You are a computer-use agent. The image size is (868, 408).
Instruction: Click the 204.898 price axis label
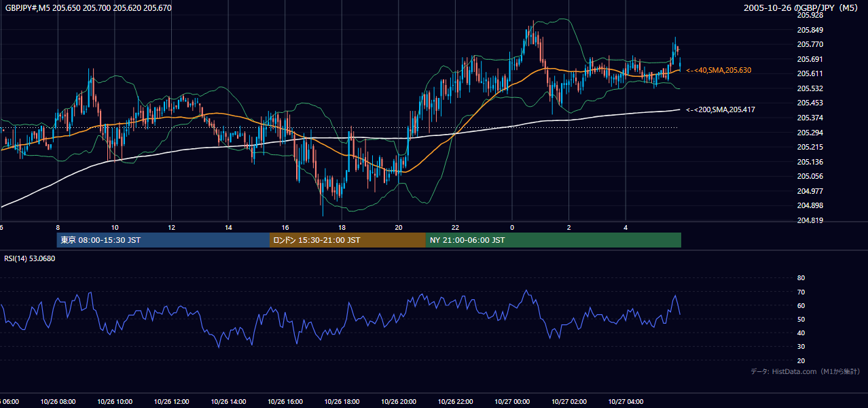pyautogui.click(x=810, y=205)
